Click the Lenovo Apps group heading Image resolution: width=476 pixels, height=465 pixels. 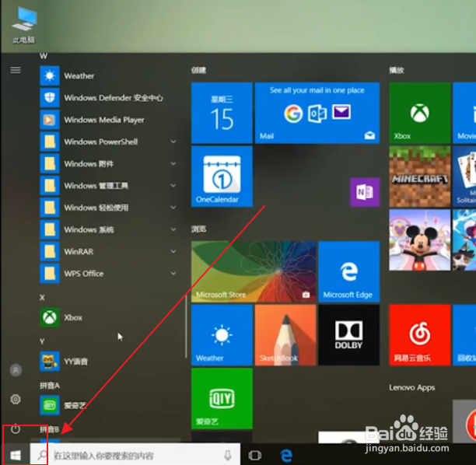pos(412,387)
